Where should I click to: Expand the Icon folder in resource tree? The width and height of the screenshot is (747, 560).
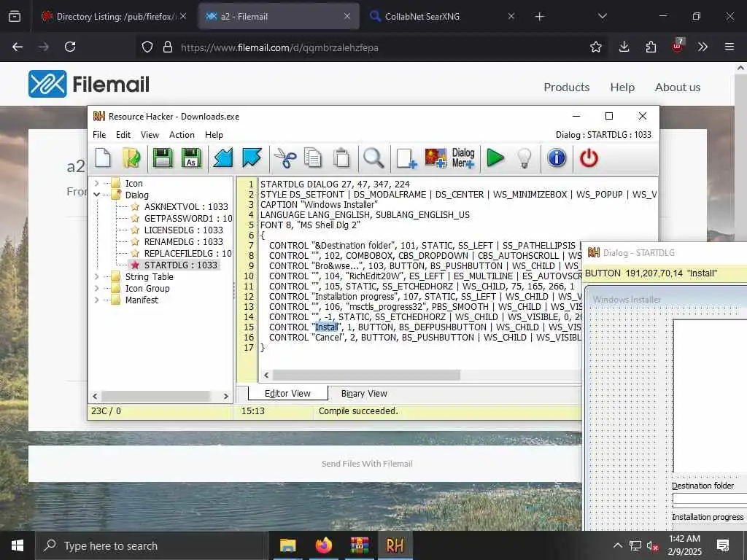tap(97, 183)
